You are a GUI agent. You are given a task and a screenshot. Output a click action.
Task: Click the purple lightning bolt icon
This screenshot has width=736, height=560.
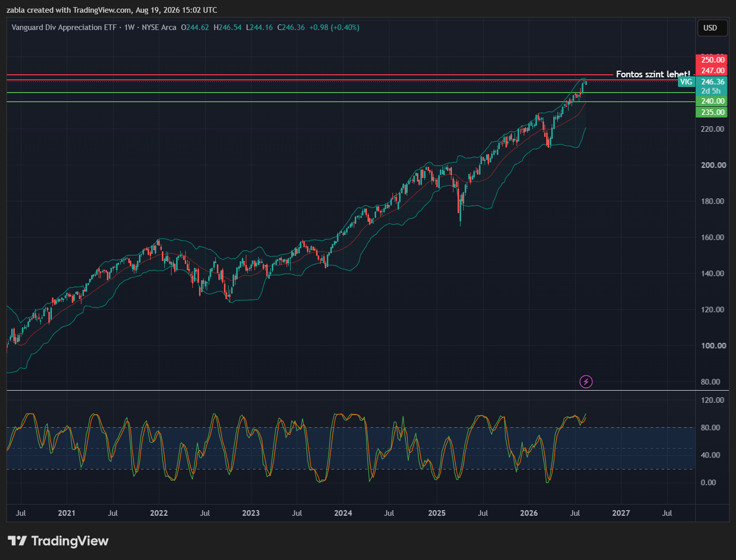586,381
